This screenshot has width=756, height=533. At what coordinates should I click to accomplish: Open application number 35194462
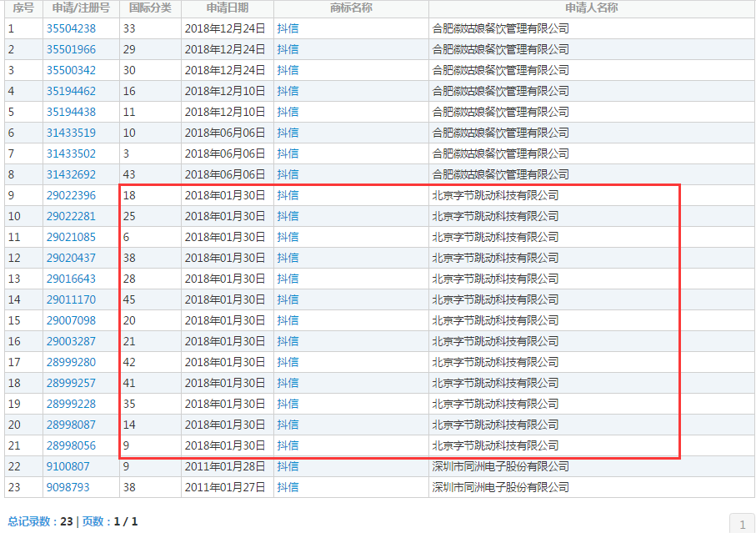[71, 91]
